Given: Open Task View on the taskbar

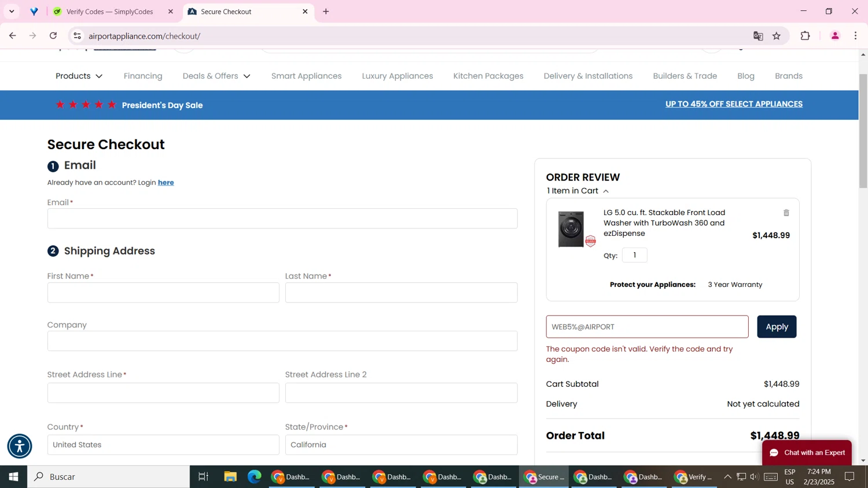Looking at the screenshot, I should [203, 477].
